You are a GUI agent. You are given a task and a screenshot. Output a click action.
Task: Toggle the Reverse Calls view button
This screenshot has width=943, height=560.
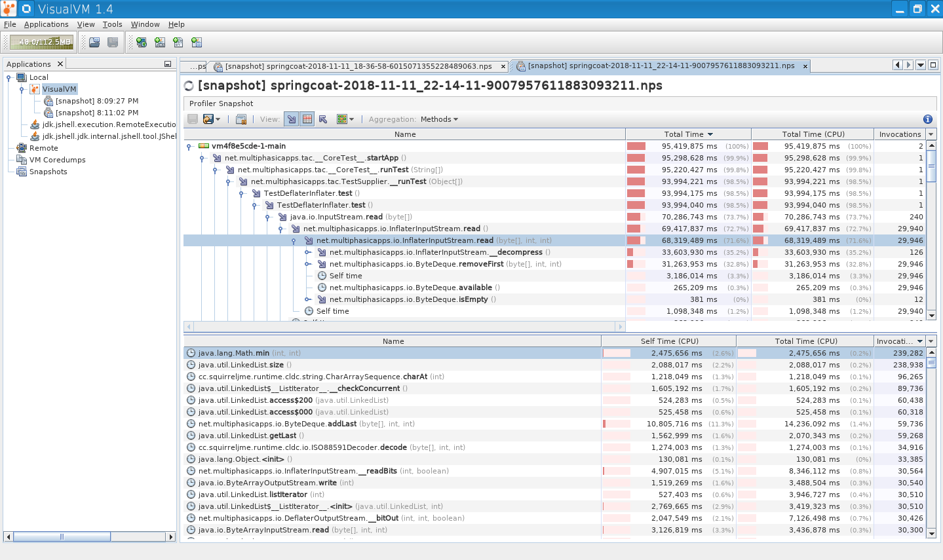coord(323,119)
